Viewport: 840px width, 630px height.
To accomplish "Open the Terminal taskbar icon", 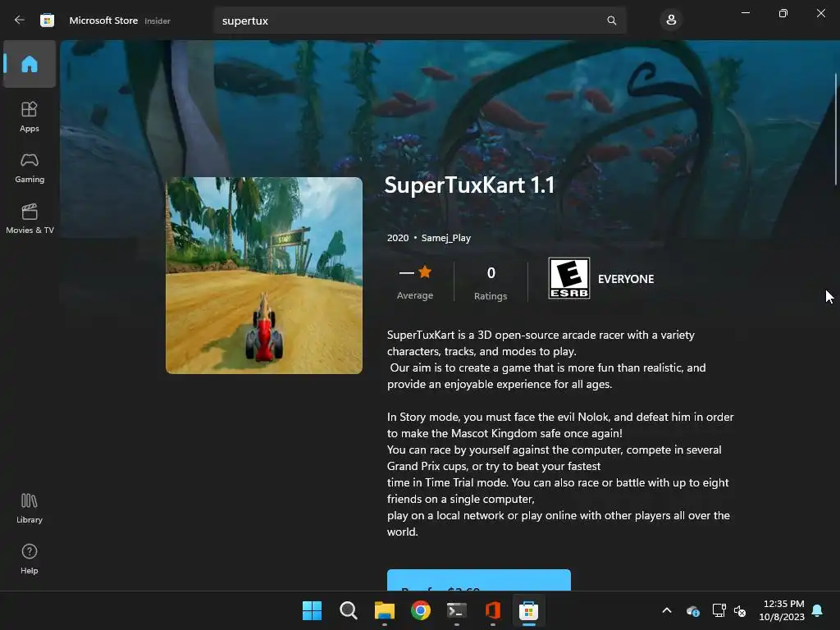I will (x=457, y=610).
